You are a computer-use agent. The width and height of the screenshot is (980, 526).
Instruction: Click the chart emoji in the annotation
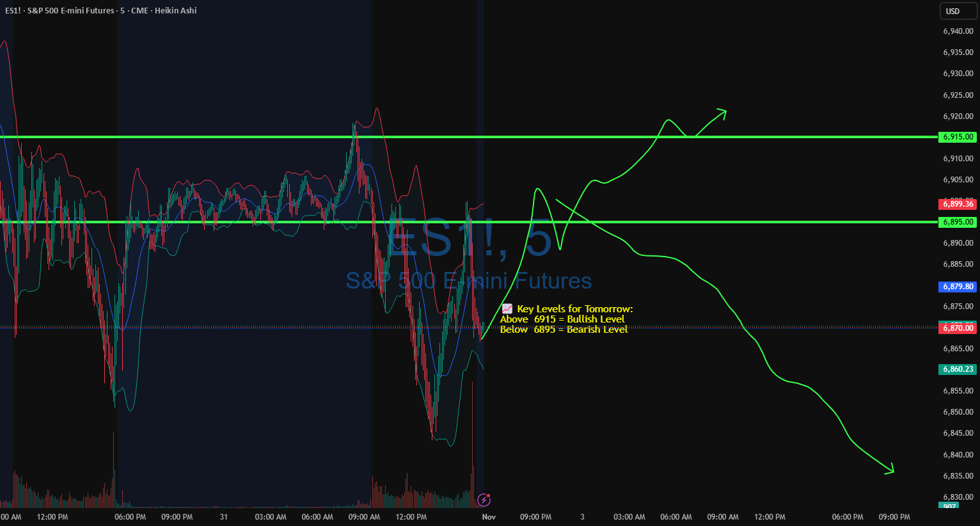coord(507,308)
